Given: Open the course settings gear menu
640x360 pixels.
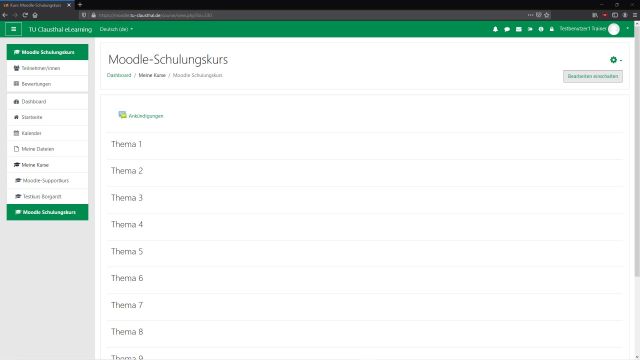Looking at the screenshot, I should (x=616, y=60).
